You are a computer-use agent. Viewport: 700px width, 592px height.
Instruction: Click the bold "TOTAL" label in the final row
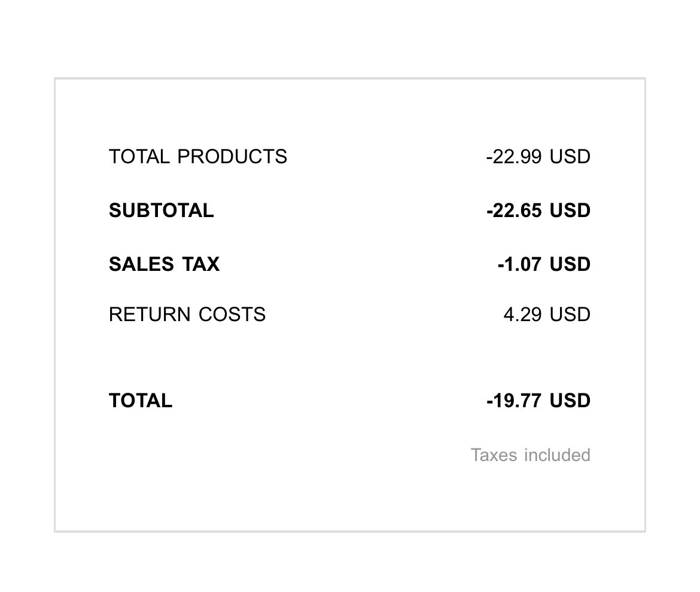(x=140, y=401)
